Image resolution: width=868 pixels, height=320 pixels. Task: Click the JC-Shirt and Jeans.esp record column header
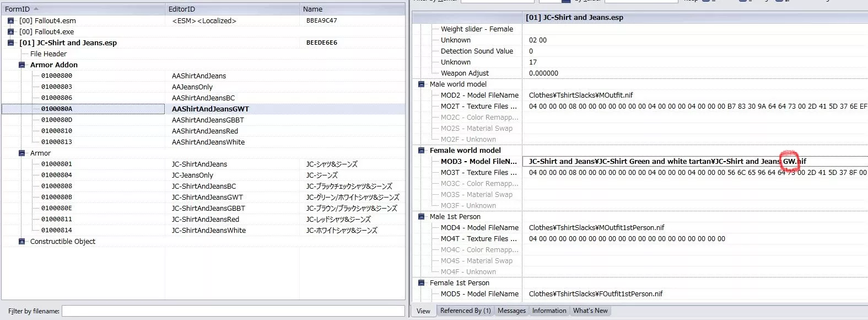point(695,17)
